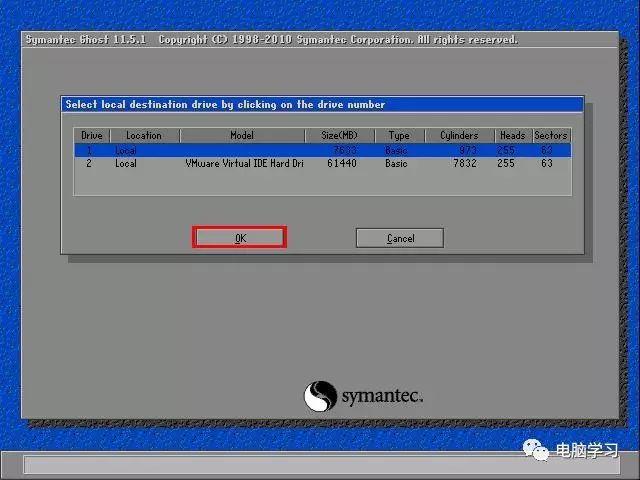Click the 7832 cylinders value for drive 2

[465, 163]
